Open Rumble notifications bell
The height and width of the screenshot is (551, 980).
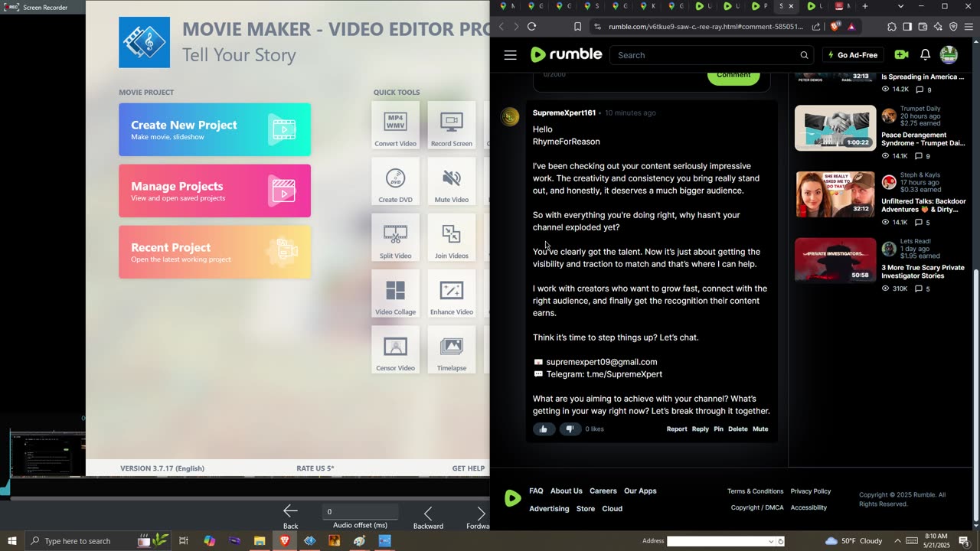tap(925, 55)
